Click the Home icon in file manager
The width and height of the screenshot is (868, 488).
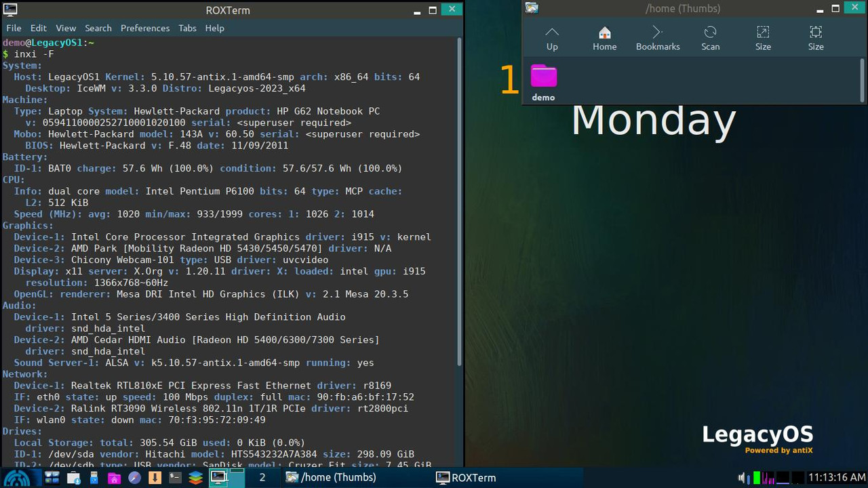pos(605,39)
